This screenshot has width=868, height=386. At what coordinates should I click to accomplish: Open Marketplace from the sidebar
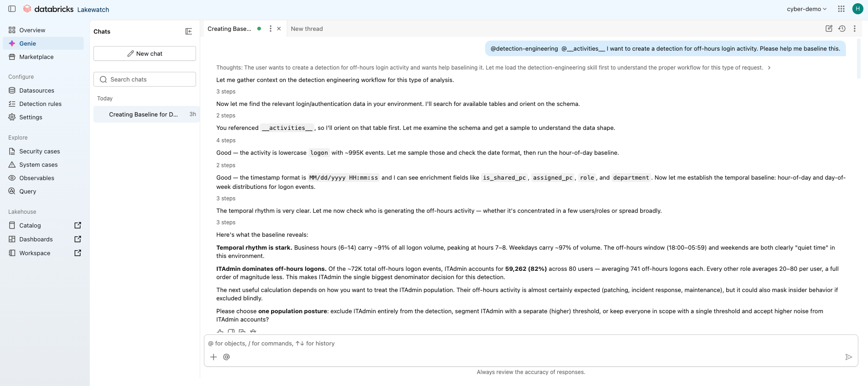(43, 57)
